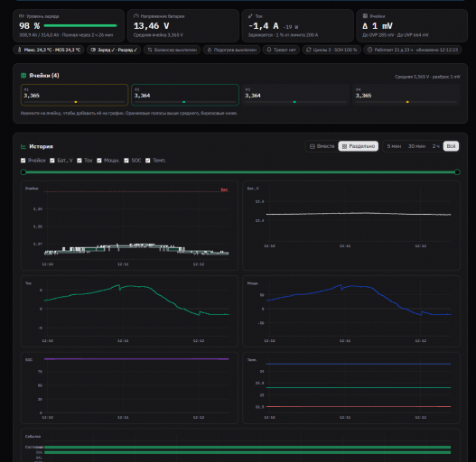Click the left handle of history range slider
Viewport: 476px width, 462px height.
pyautogui.click(x=23, y=172)
